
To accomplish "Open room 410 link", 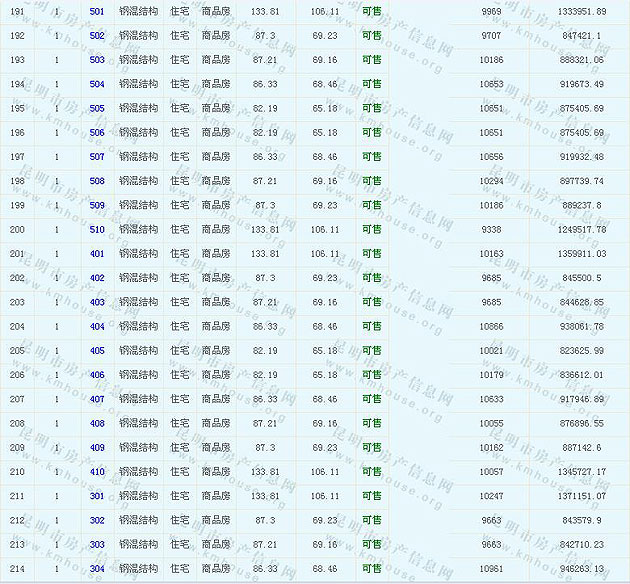I will [96, 472].
